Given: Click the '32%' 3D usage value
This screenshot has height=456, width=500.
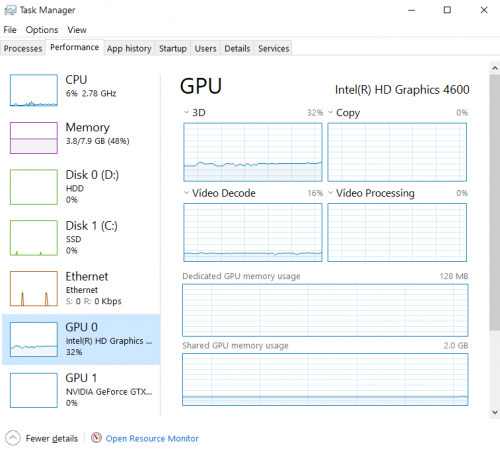Looking at the screenshot, I should click(x=315, y=113).
